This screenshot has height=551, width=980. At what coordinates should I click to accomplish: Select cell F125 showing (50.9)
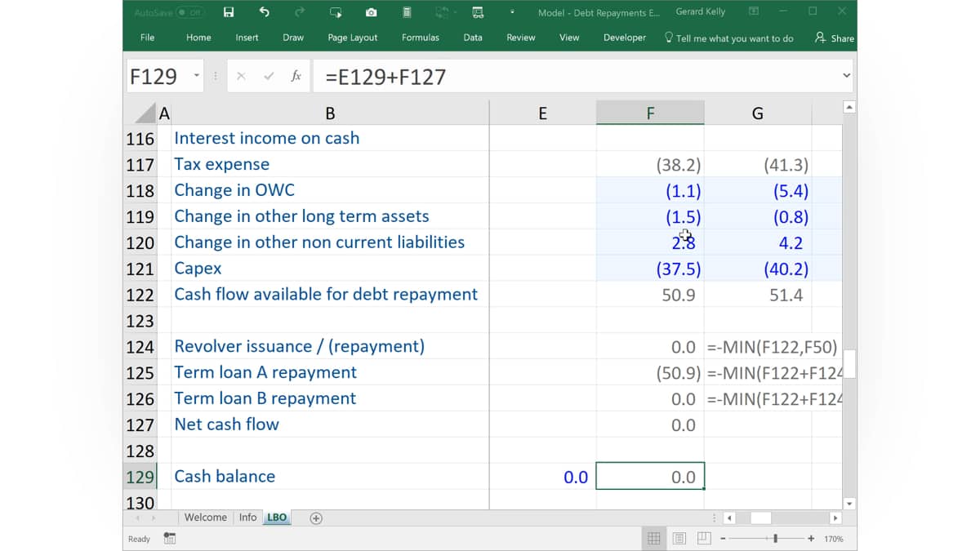650,373
